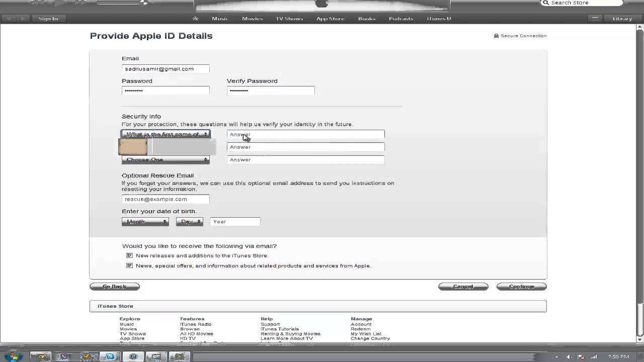Viewport: 644px width, 362px height.
Task: Open the Change Country link
Action: coord(370,338)
